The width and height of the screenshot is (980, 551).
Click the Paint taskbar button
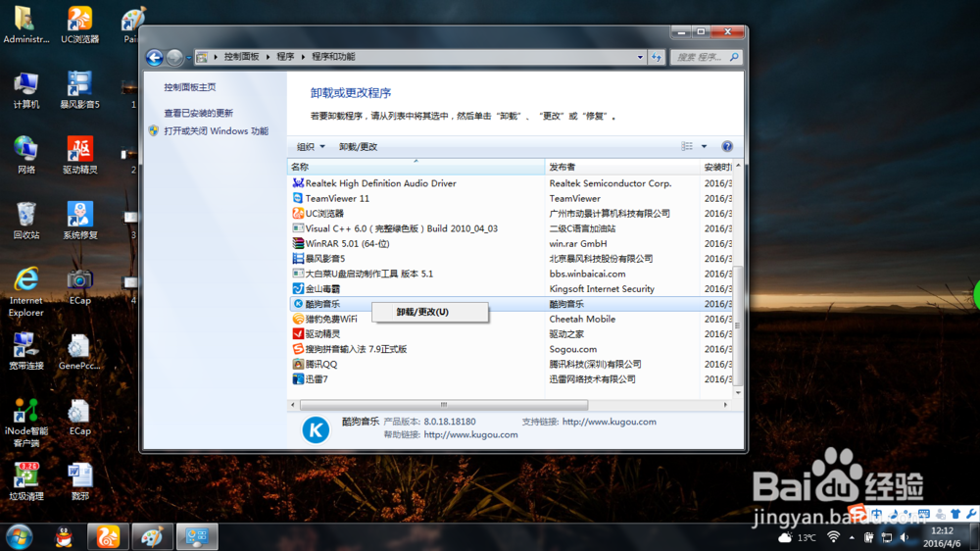[153, 537]
